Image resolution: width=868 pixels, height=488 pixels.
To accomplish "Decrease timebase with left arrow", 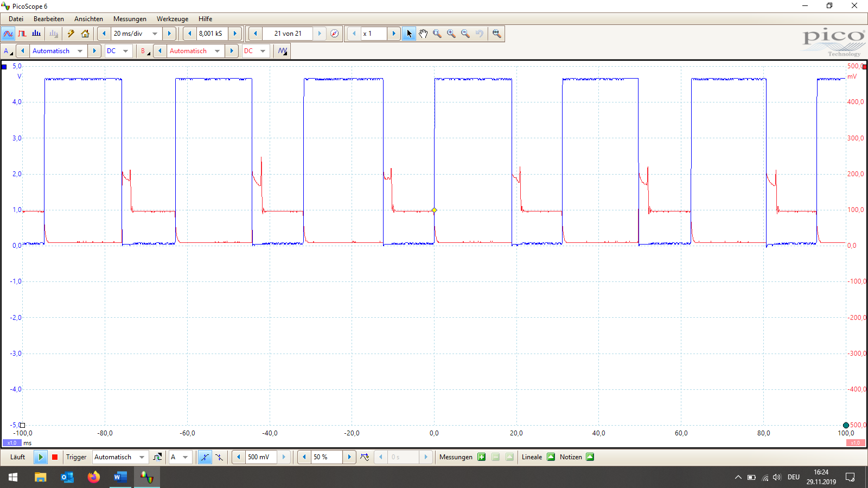I will pos(104,34).
